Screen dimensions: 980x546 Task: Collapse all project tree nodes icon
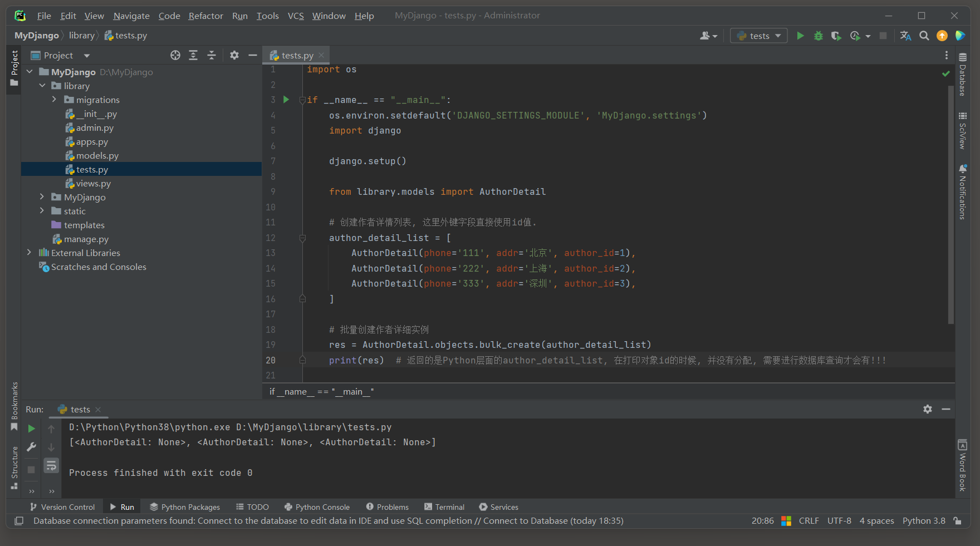click(212, 55)
